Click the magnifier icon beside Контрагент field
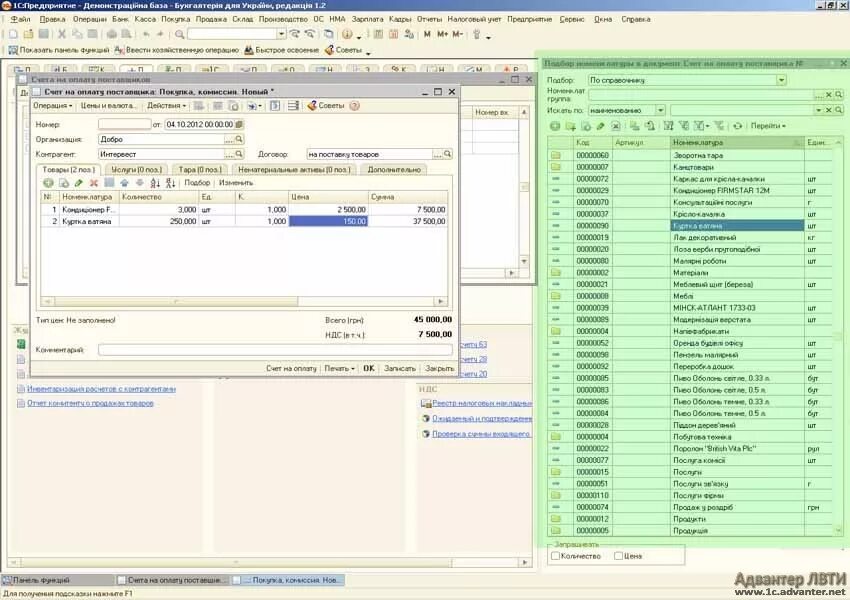Image resolution: width=850 pixels, height=600 pixels. (x=239, y=154)
